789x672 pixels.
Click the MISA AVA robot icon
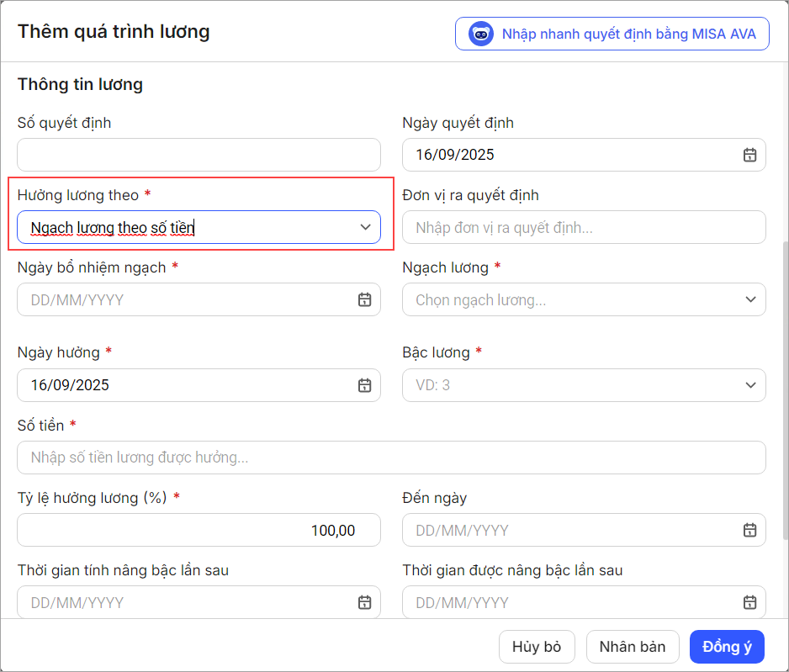tap(481, 34)
